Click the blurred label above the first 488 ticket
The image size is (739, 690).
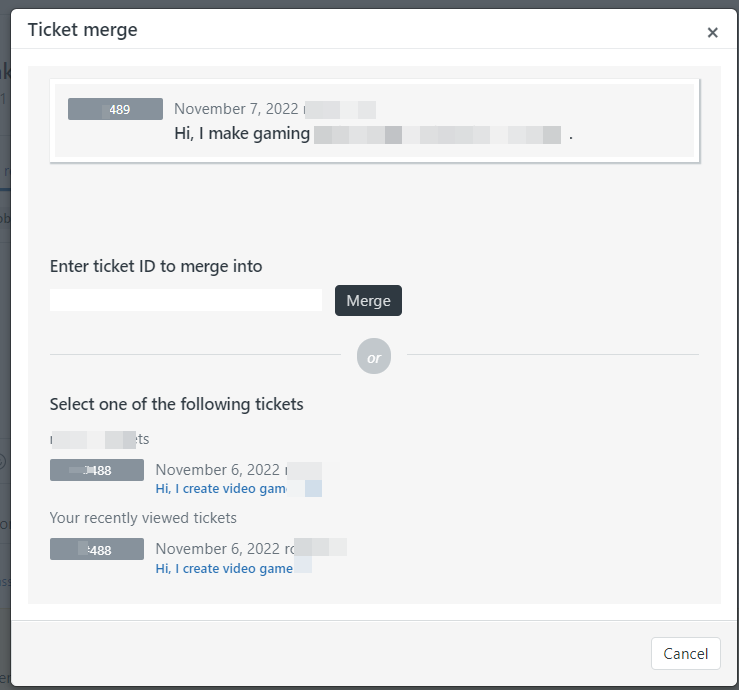[x=99, y=439]
